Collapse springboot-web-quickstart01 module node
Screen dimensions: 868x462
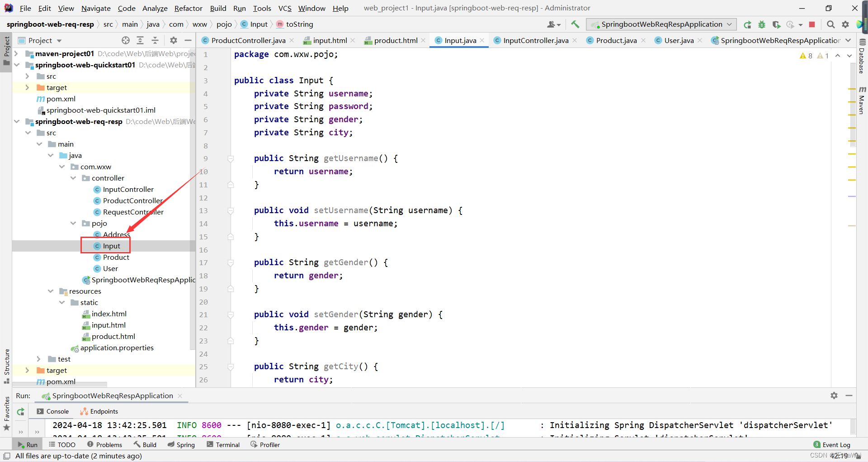17,65
